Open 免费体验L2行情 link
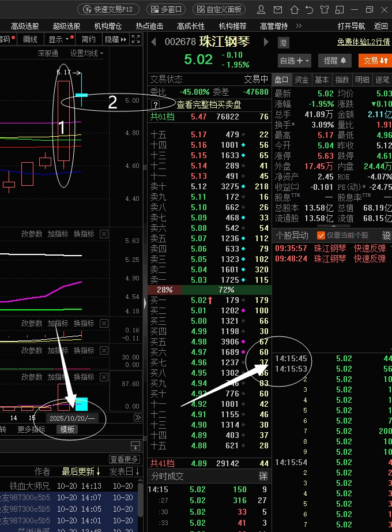The height and width of the screenshot is (532, 392). coord(364,42)
